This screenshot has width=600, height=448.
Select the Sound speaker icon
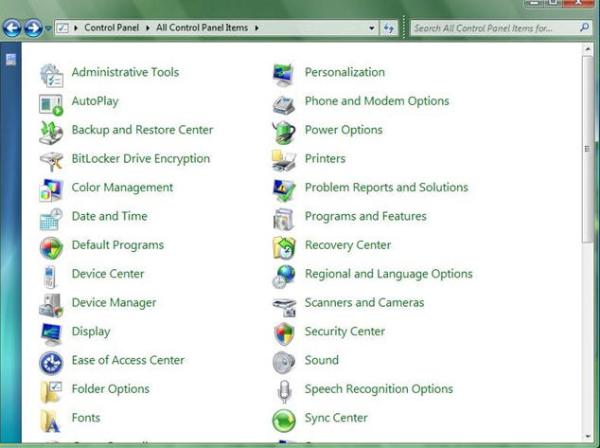284,362
